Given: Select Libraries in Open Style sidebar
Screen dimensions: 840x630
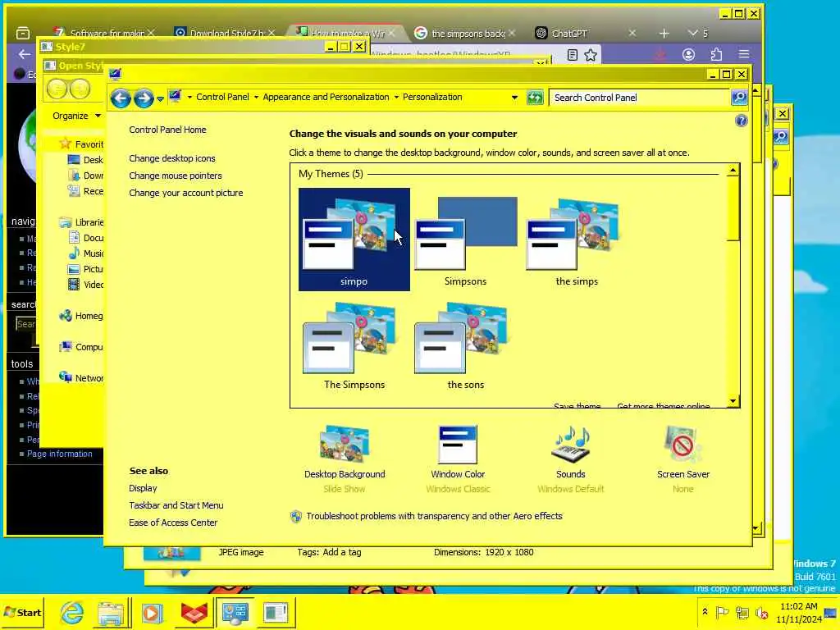Looking at the screenshot, I should tap(81, 221).
